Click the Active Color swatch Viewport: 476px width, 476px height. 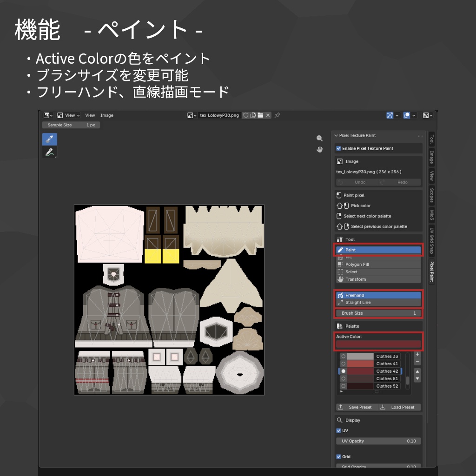tap(378, 344)
